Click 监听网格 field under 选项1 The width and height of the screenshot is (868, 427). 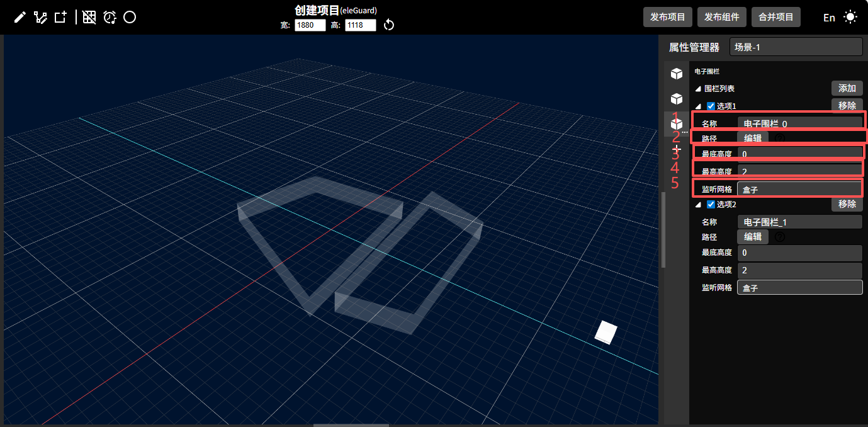(799, 189)
